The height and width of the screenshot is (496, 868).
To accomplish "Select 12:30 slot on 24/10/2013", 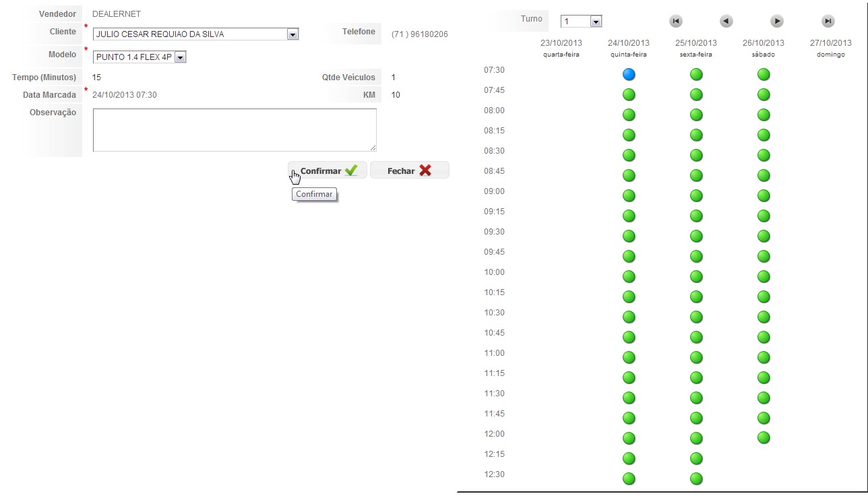I will pyautogui.click(x=629, y=478).
